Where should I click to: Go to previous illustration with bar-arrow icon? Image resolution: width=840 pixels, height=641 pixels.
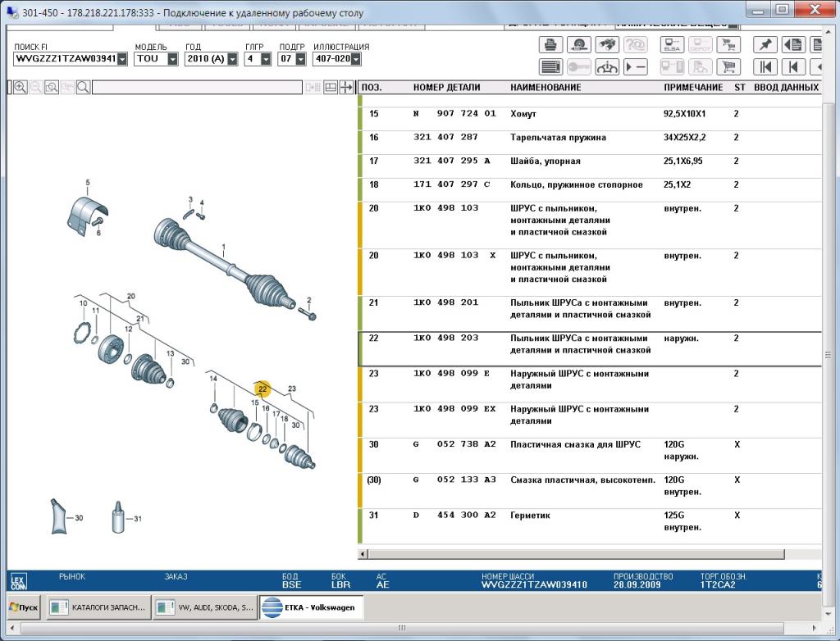793,67
